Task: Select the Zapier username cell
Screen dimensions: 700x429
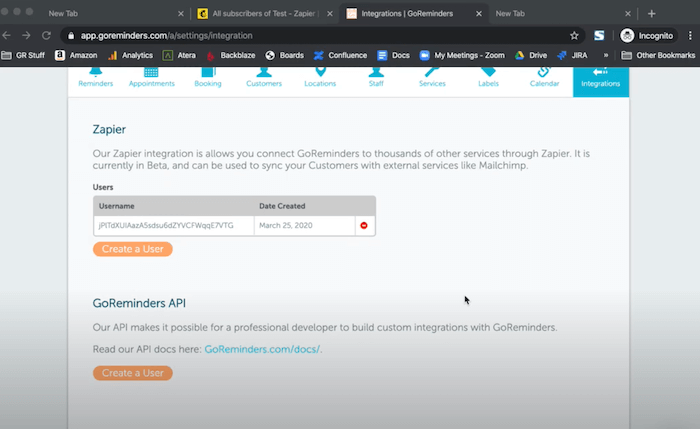Action: pyautogui.click(x=174, y=225)
